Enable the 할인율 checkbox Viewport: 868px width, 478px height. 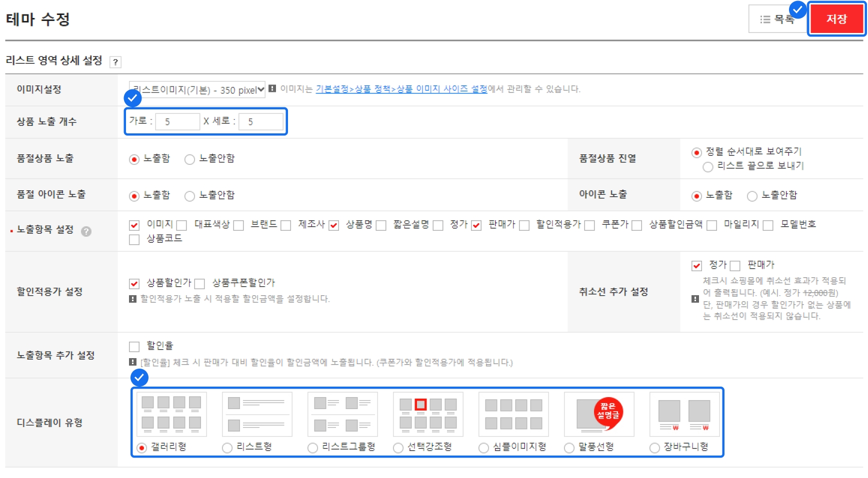pos(134,347)
